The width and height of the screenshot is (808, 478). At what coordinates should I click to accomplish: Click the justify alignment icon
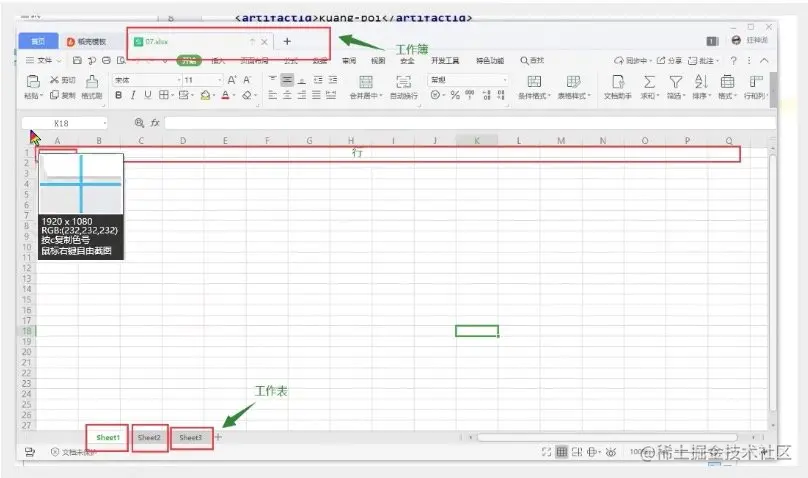(x=316, y=95)
